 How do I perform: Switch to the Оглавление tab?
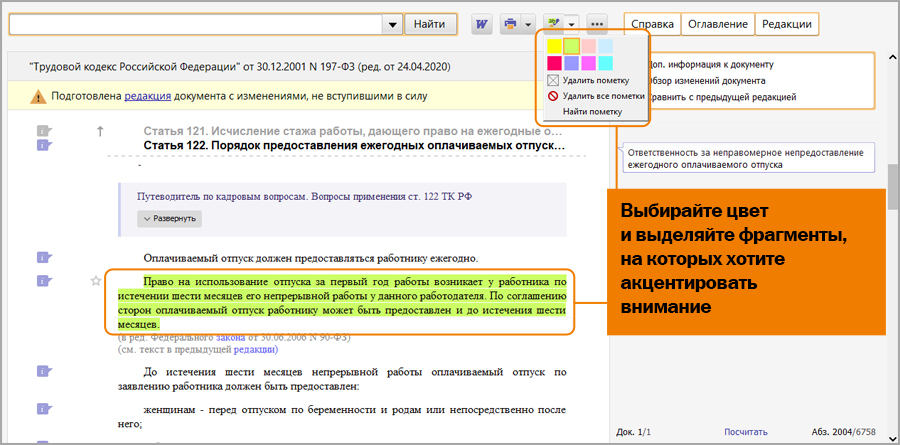[x=718, y=24]
